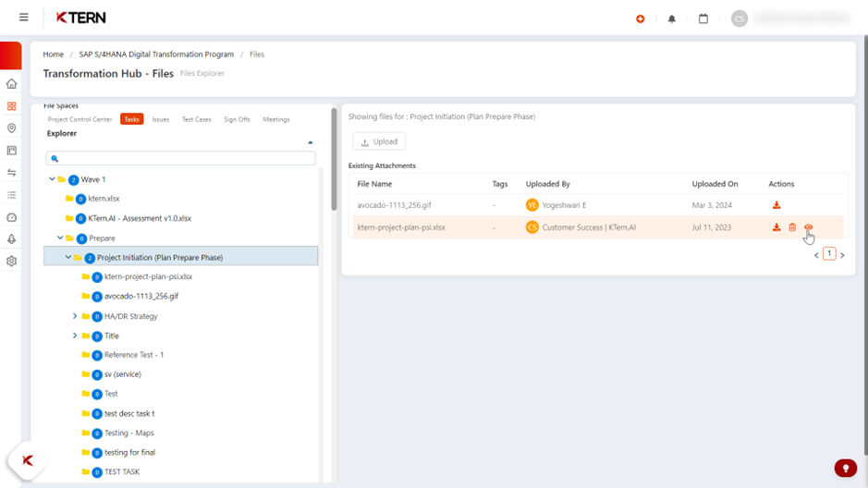Select the Test folder
Image resolution: width=868 pixels, height=488 pixels.
click(x=111, y=394)
